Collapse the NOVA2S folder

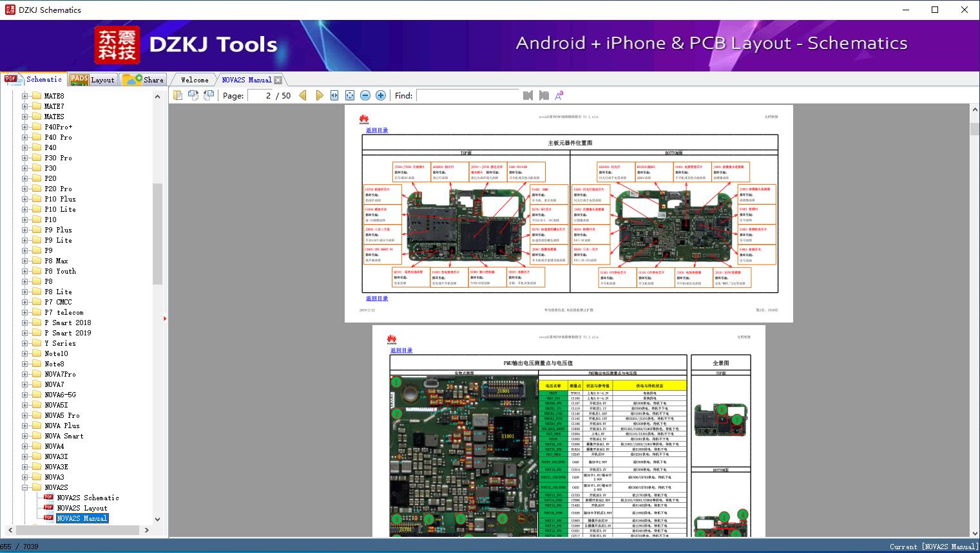(25, 487)
